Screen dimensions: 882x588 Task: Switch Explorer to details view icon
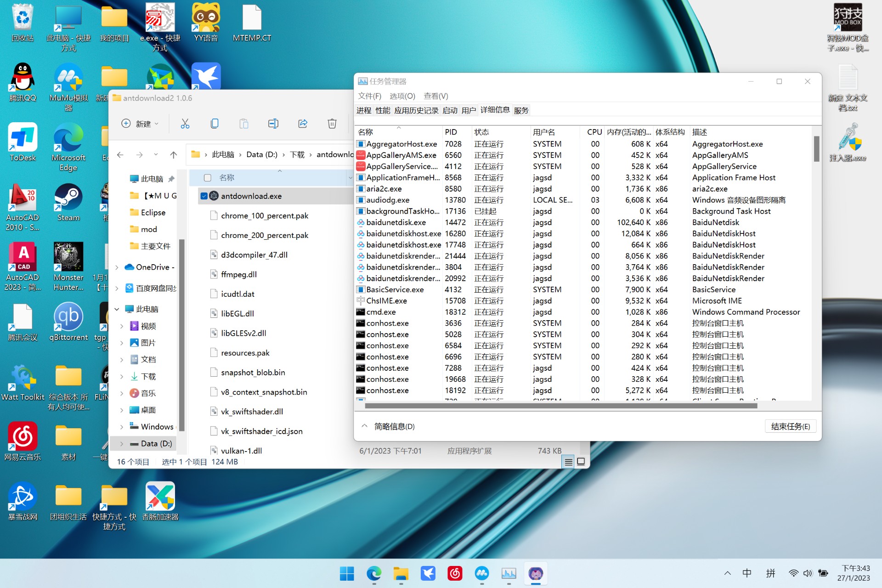click(x=568, y=462)
